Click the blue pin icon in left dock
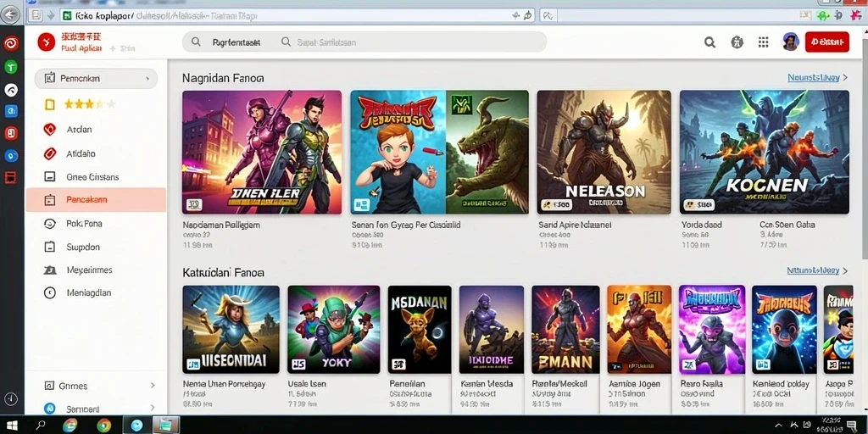 coord(11,156)
